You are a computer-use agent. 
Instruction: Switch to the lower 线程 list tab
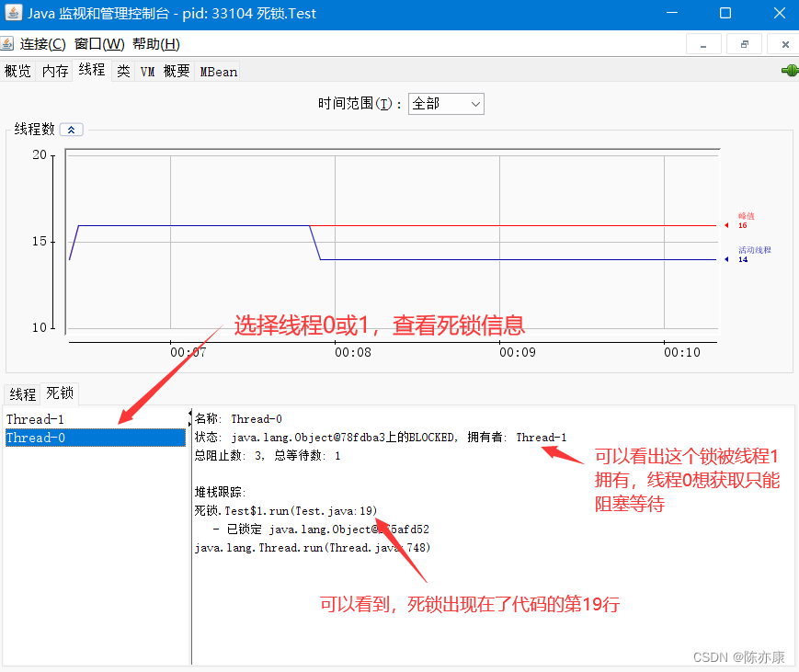[22, 394]
